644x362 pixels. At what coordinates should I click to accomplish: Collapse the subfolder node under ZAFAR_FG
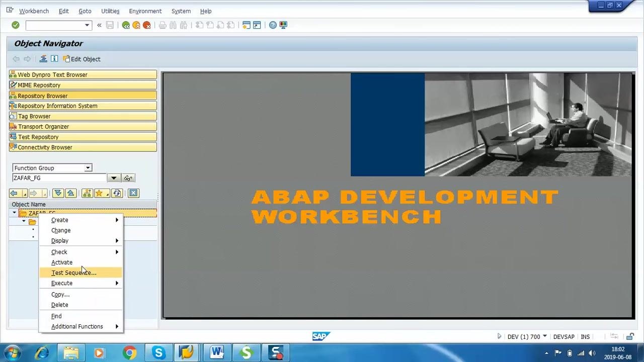[24, 221]
